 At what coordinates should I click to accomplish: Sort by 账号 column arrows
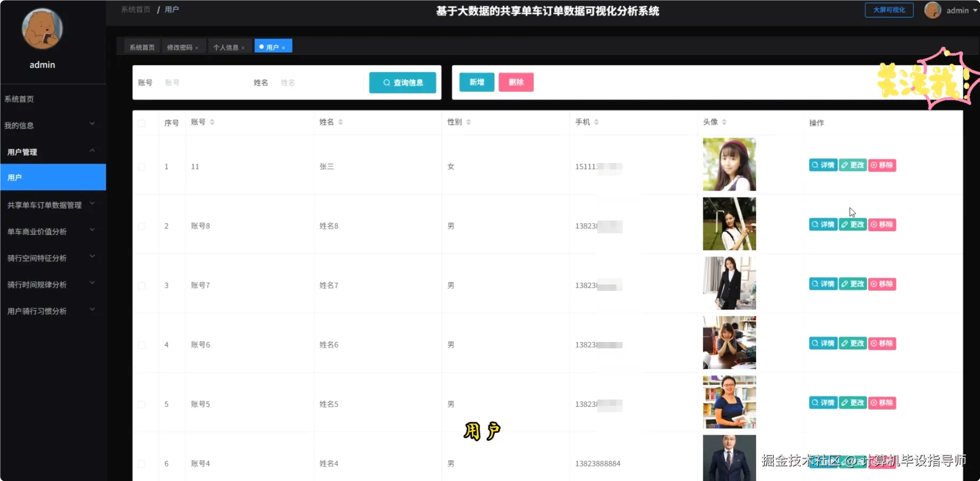coord(212,122)
